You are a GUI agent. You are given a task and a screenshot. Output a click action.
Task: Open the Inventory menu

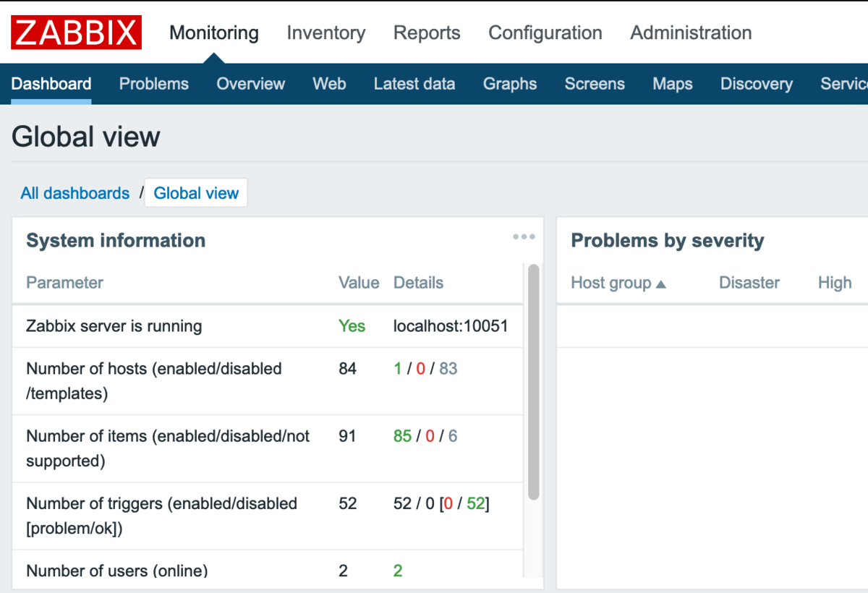click(326, 33)
